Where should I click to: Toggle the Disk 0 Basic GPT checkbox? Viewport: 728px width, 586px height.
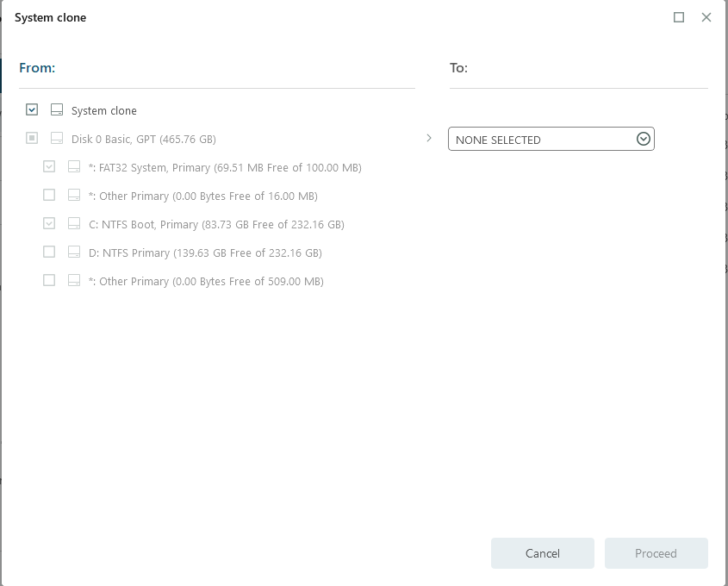(x=32, y=139)
